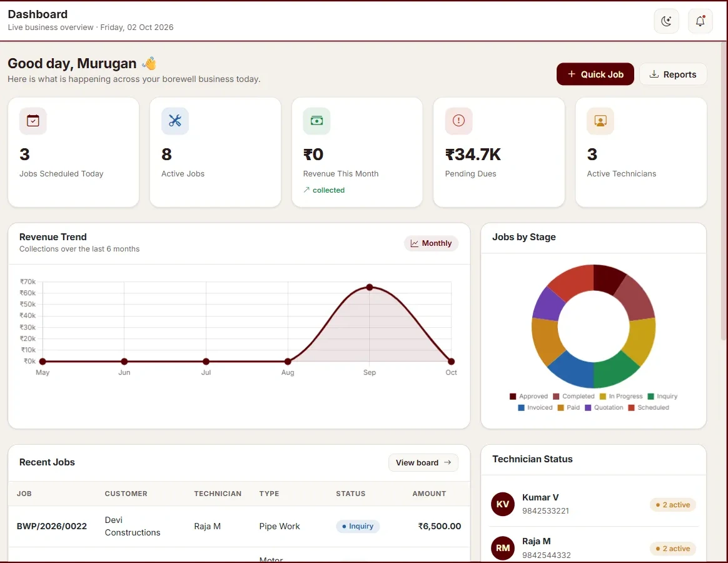Click the Aug data point on revenue chart
The width and height of the screenshot is (728, 563).
click(288, 362)
